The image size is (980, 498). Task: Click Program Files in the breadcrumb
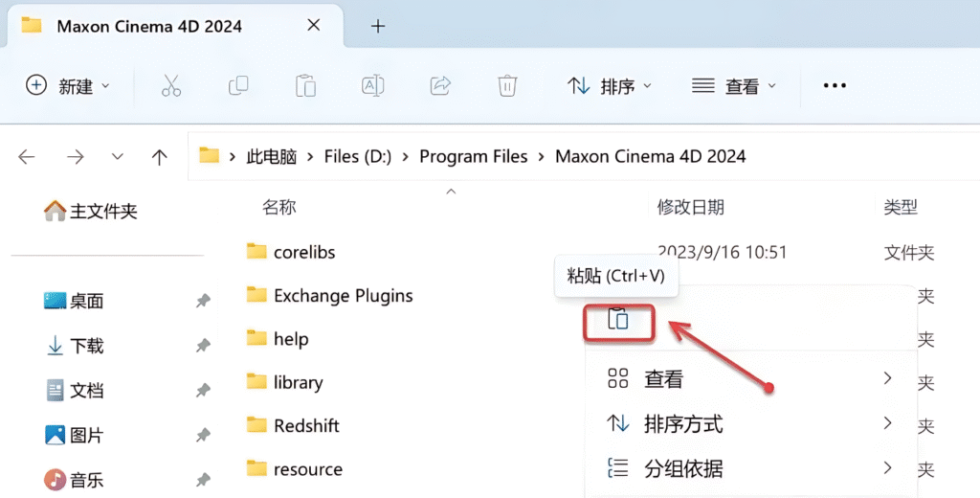tap(473, 156)
